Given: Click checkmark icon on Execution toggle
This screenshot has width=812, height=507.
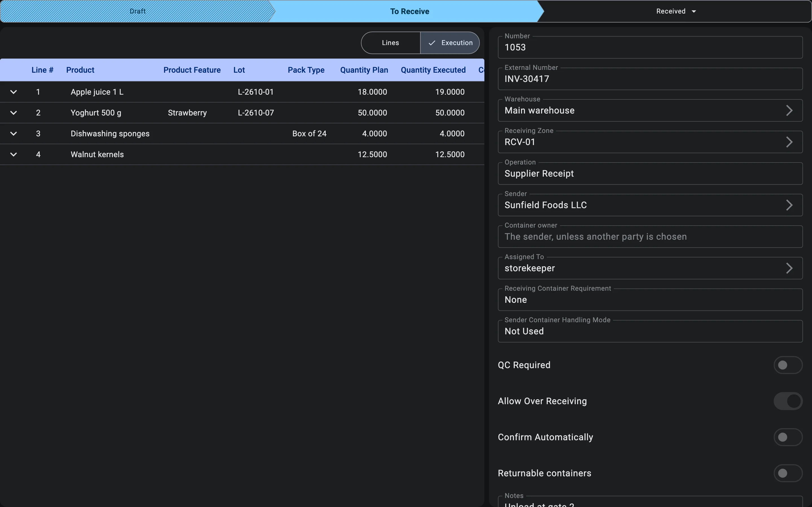Looking at the screenshot, I should tap(432, 43).
